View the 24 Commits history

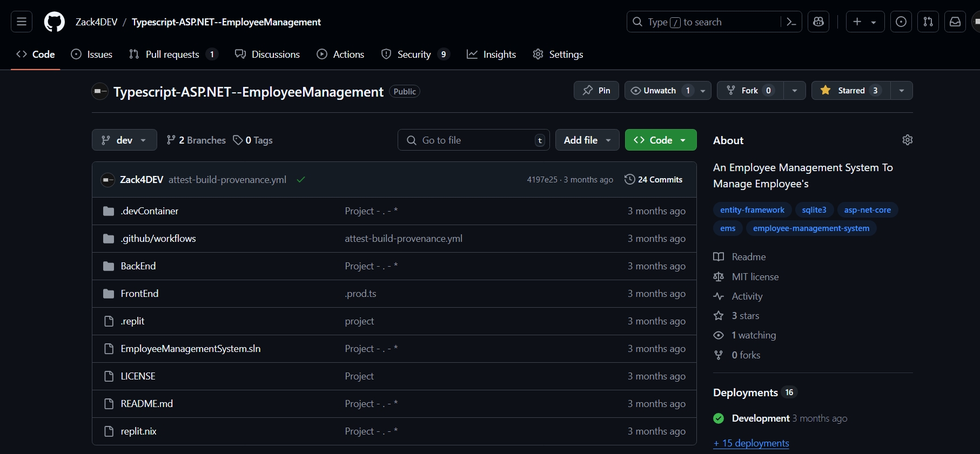point(653,179)
